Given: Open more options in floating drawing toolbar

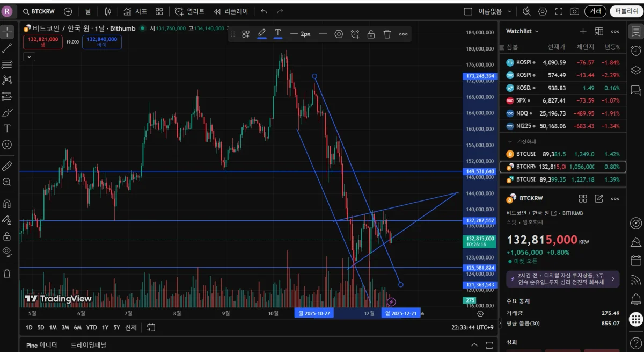Looking at the screenshot, I should tap(403, 34).
